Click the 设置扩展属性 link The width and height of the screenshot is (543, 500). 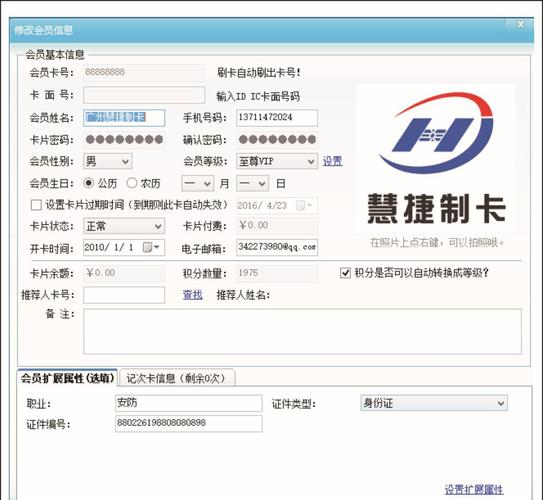[x=474, y=490]
